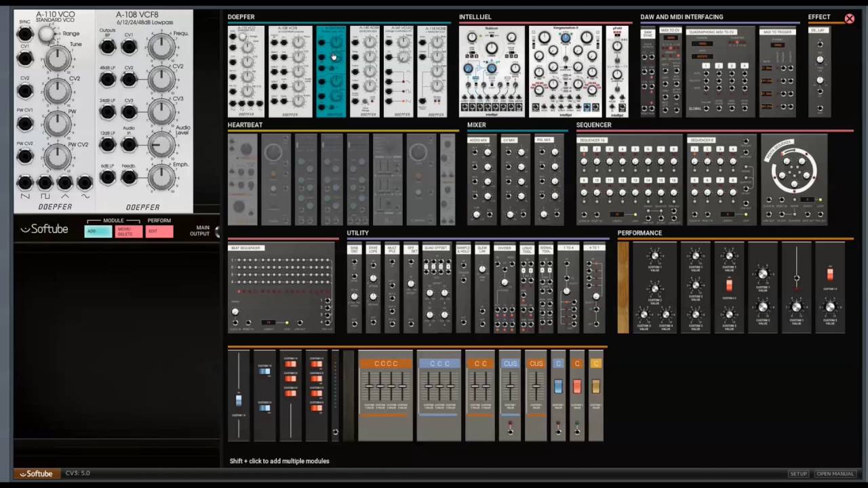Add the yellow C switch performance module
868x488 pixels.
(x=596, y=396)
